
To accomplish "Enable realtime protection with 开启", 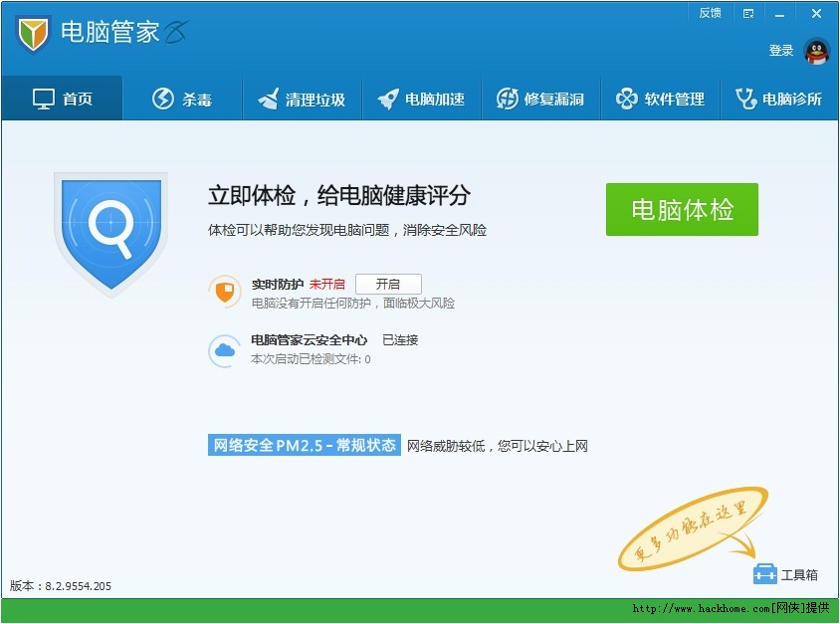I will coord(388,284).
